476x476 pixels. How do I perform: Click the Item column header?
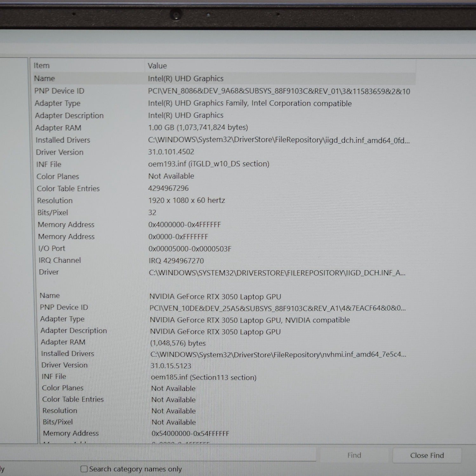42,66
